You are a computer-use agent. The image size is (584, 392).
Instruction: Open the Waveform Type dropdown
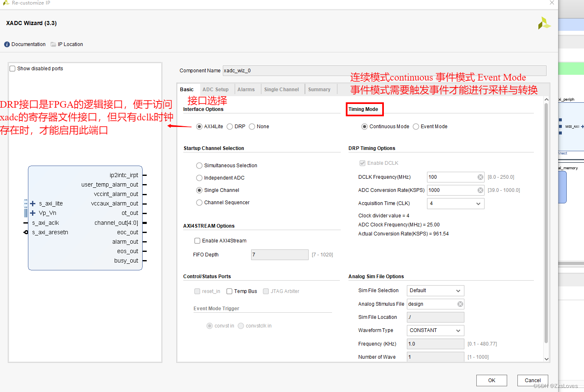pyautogui.click(x=459, y=330)
